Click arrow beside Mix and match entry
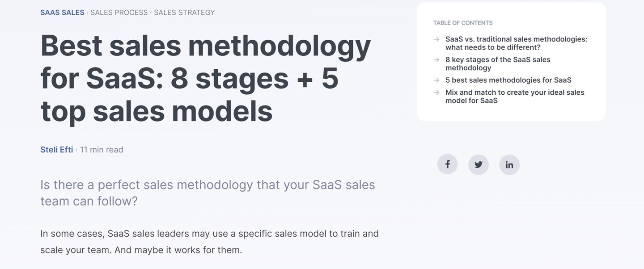Screen dimensions: 644x269 click(x=436, y=92)
